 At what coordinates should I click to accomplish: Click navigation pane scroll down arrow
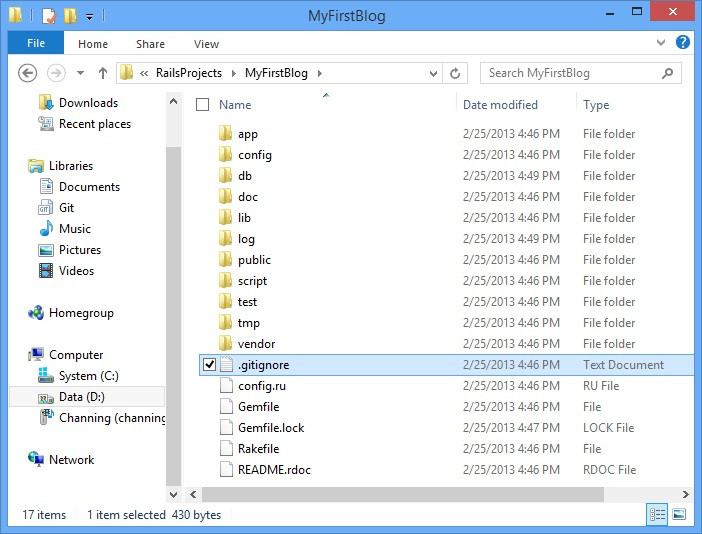(x=173, y=495)
